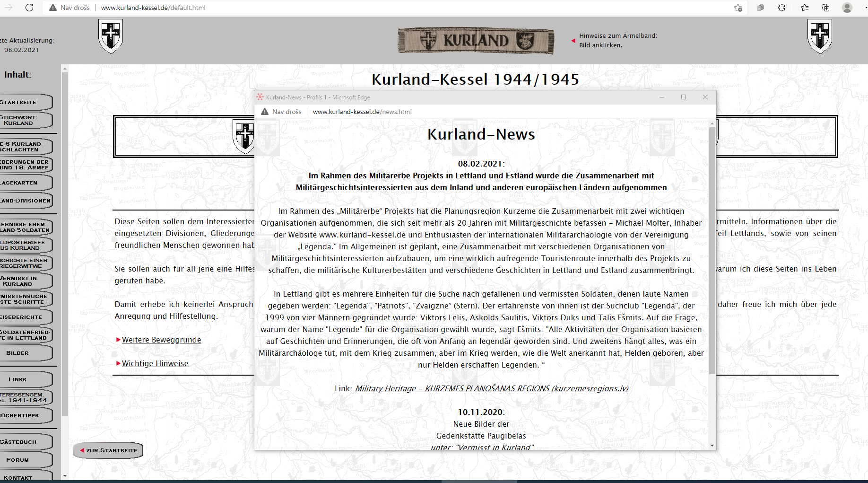Click the 'Kurland-Kessel 1944/1945' page title
The height and width of the screenshot is (483, 868).
[475, 79]
